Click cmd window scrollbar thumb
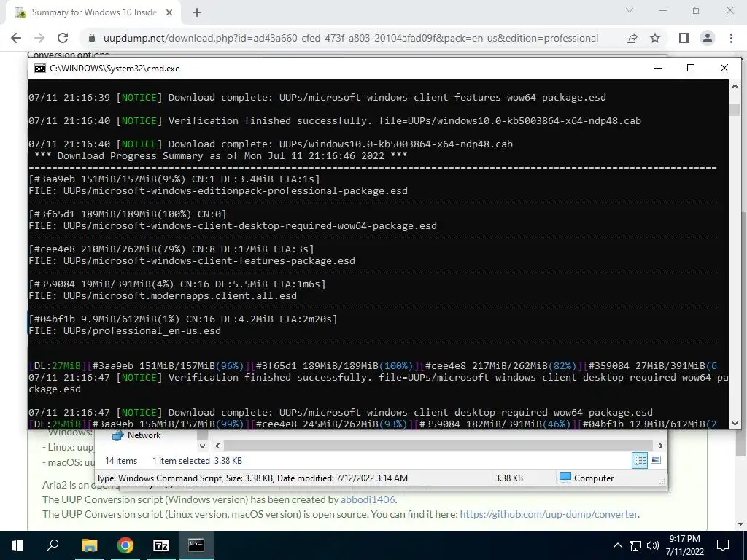Image resolution: width=747 pixels, height=560 pixels. pos(735,109)
